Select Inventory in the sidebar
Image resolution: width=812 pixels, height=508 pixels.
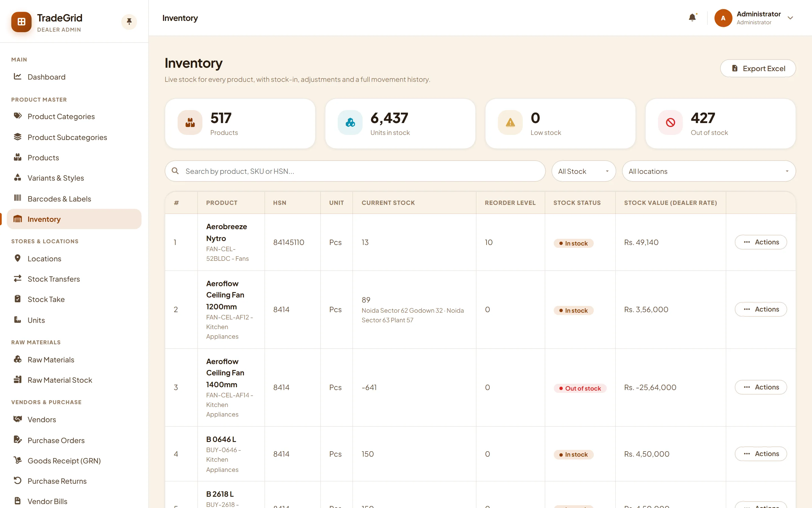pos(74,219)
